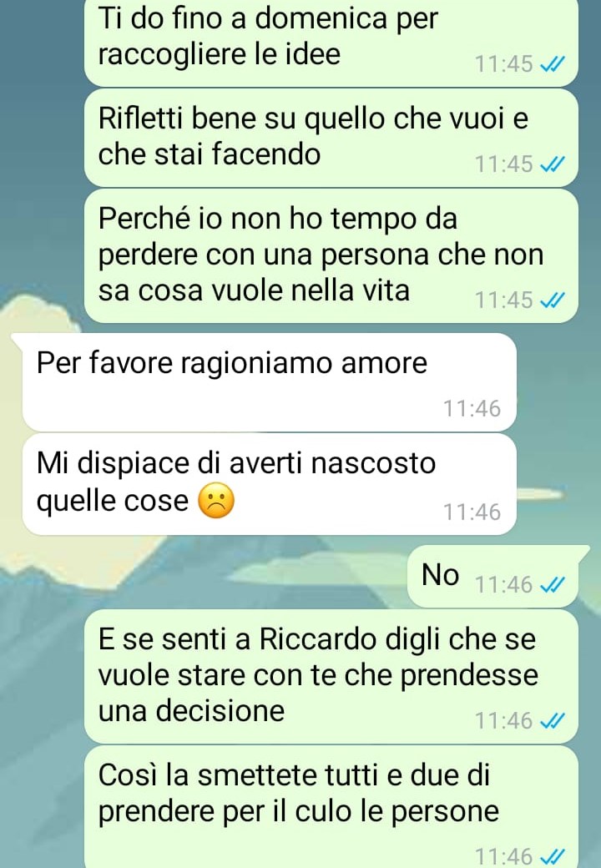Tap the 11:46 timestamp under 'ragioniamo amore'
This screenshot has height=868, width=601.
pos(472,409)
